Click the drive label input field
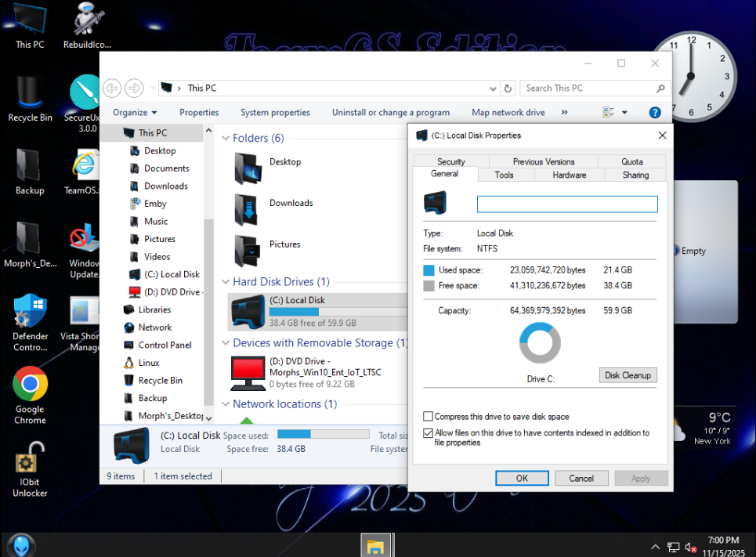The width and height of the screenshot is (756, 557). 567,204
